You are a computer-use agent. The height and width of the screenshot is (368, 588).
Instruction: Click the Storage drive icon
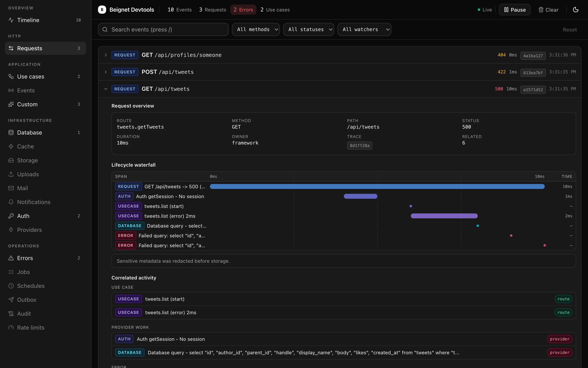pos(11,160)
